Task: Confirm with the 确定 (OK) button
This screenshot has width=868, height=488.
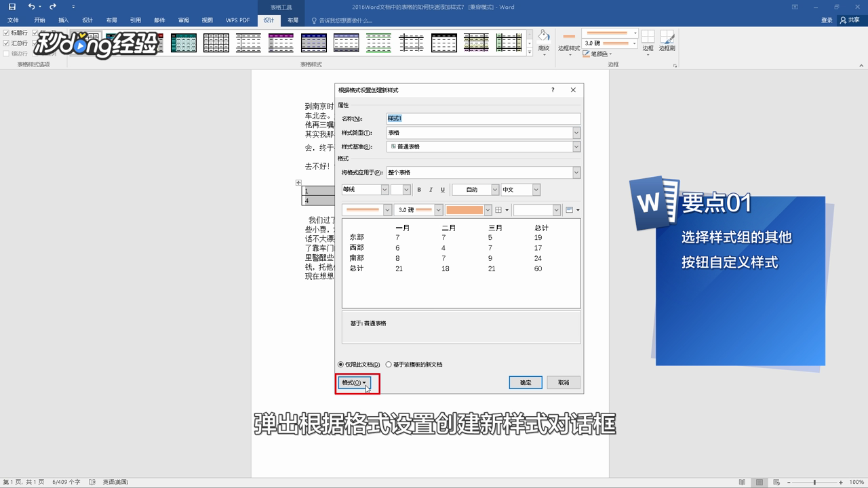Action: coord(525,382)
